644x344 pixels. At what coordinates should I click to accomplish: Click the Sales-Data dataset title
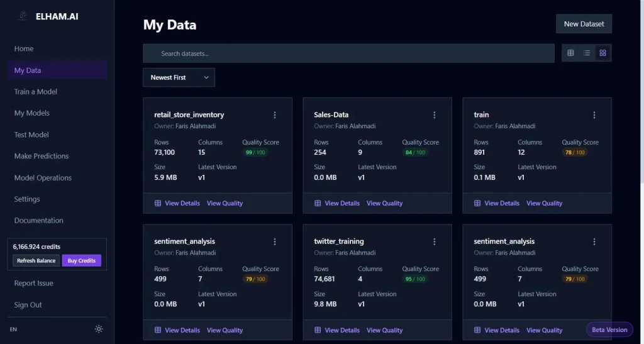[331, 115]
